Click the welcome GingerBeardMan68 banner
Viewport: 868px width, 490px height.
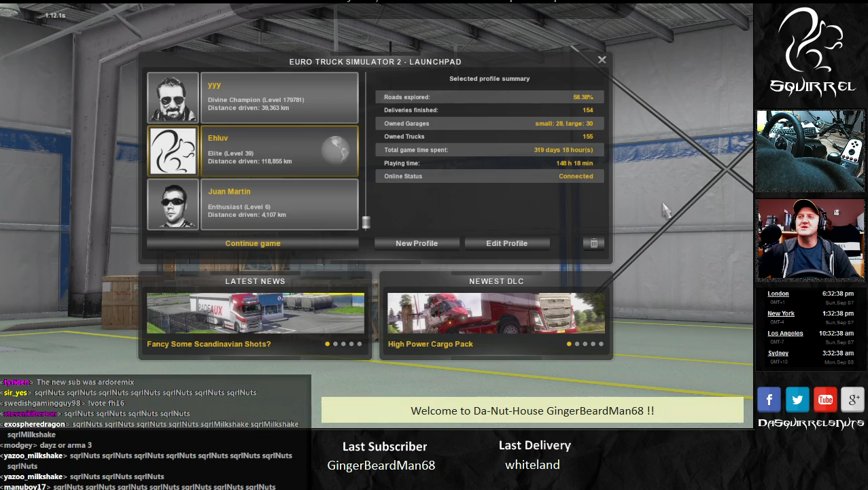[532, 410]
